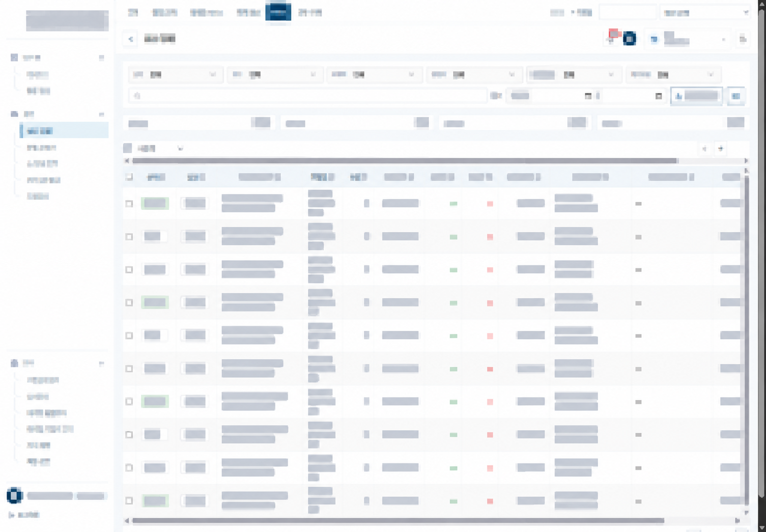Click the export button with the download icon
Screen dimensions: 766x532
pyautogui.click(x=697, y=96)
